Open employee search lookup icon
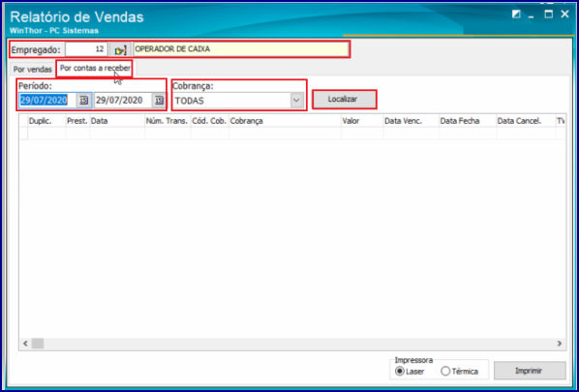 pos(120,49)
